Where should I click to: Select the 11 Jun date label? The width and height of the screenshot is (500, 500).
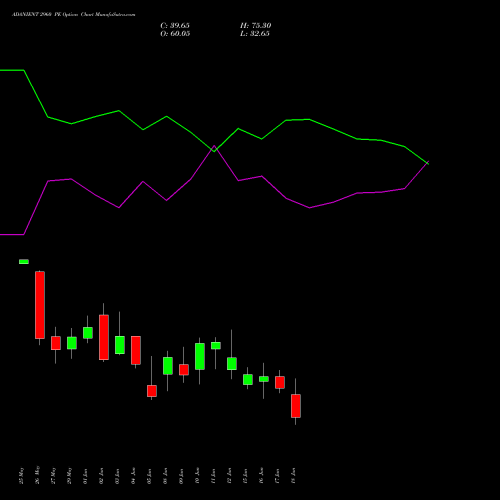coord(214,476)
